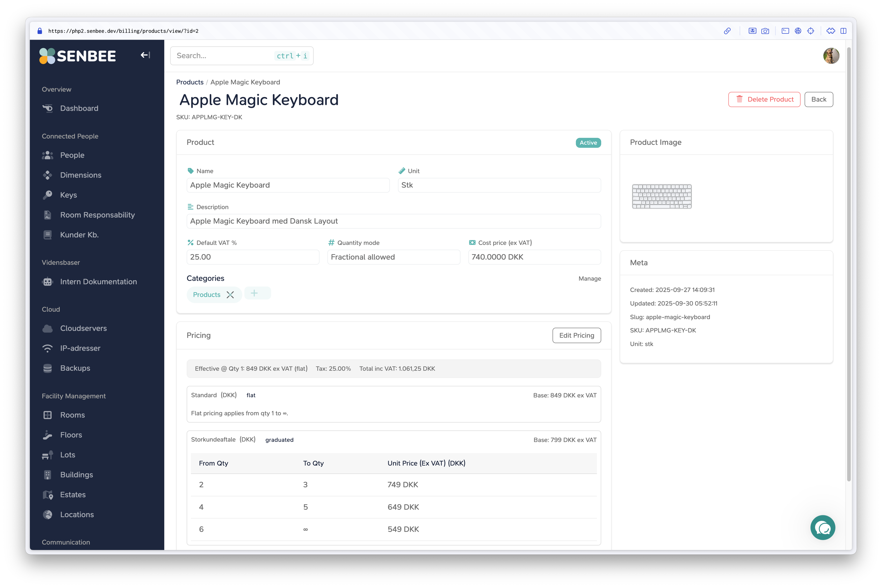
Task: Click the 'graduated' pricing label
Action: pos(279,440)
